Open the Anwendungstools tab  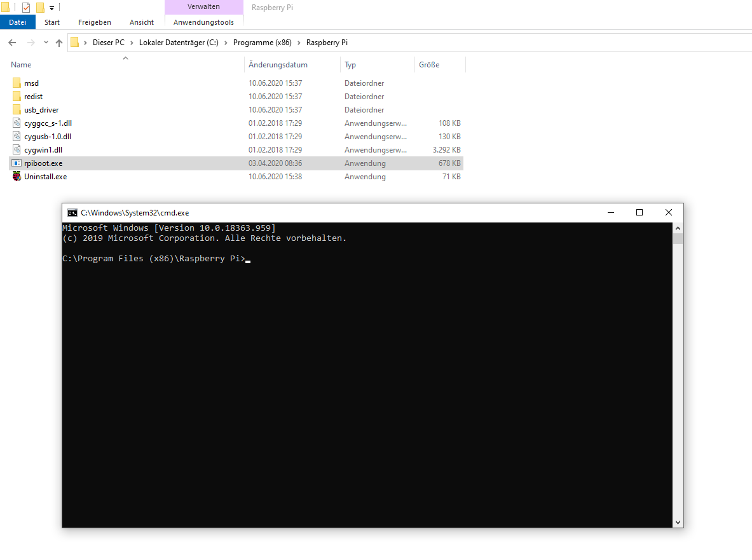pos(204,22)
